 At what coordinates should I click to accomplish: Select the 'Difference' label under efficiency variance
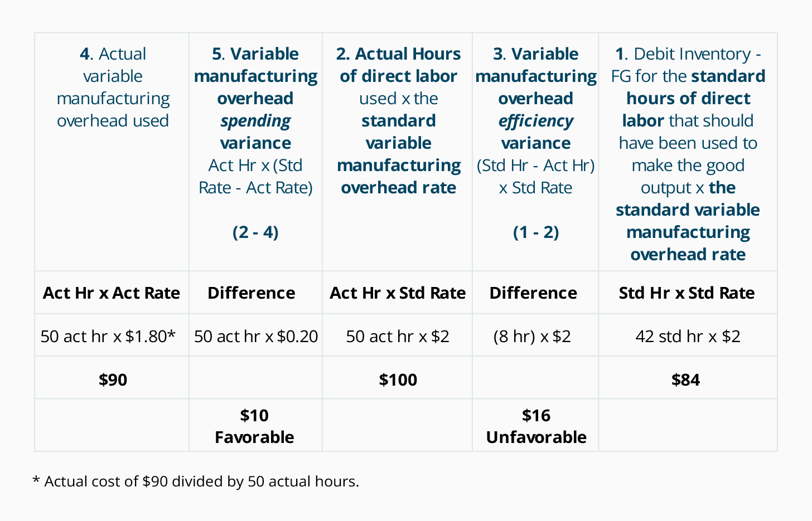[x=533, y=293]
